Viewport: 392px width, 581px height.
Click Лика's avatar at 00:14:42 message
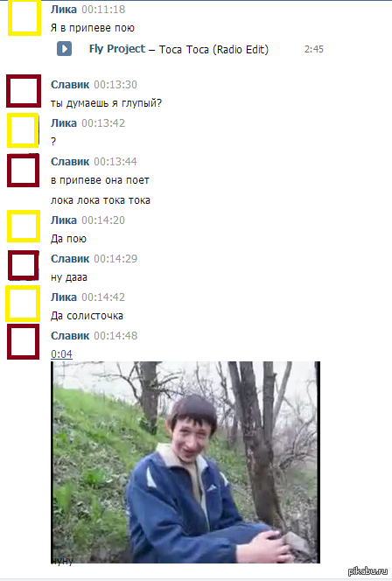(x=23, y=304)
